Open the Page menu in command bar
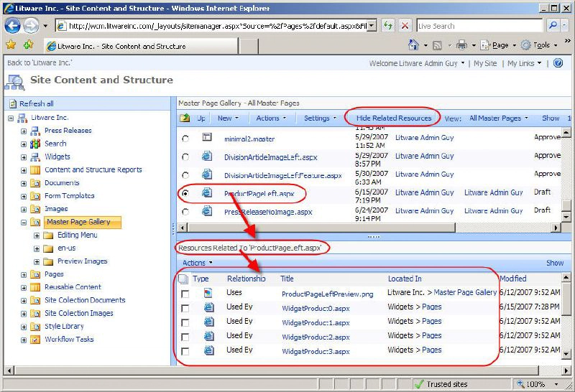The image size is (575, 392). coord(498,45)
